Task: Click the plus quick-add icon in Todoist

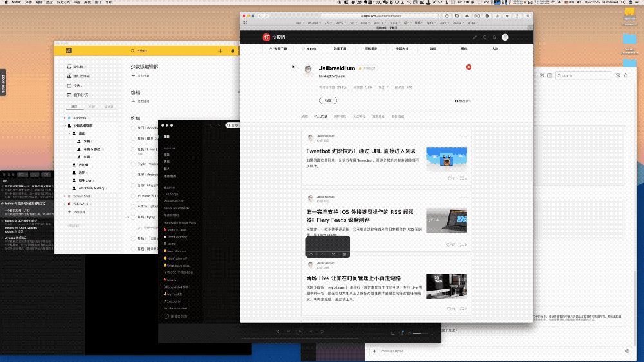Action: 220,50
